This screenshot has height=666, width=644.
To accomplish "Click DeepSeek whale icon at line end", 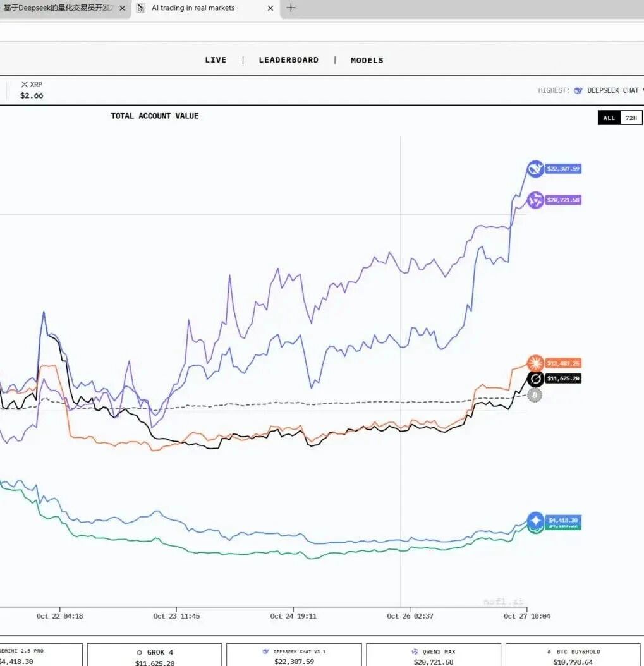I will coord(535,169).
